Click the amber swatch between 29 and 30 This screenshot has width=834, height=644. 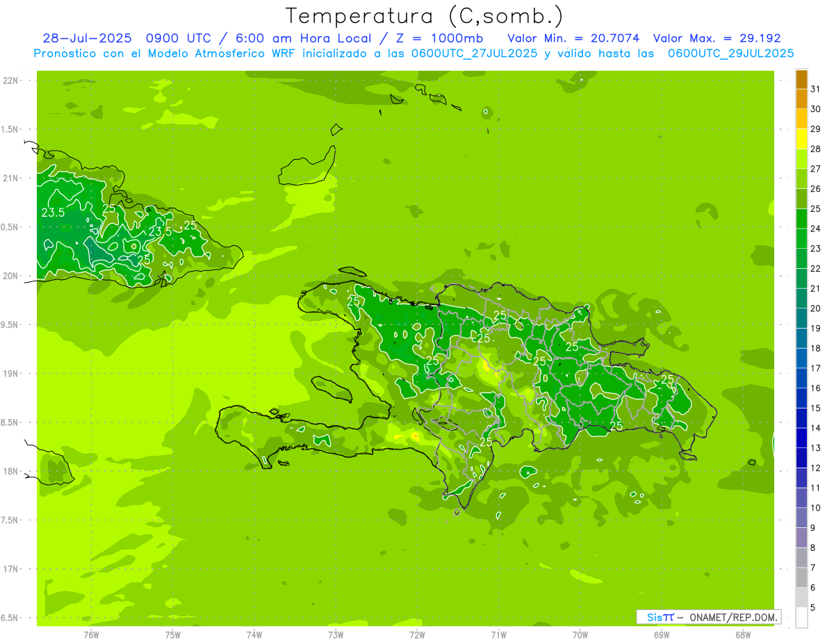(x=801, y=119)
